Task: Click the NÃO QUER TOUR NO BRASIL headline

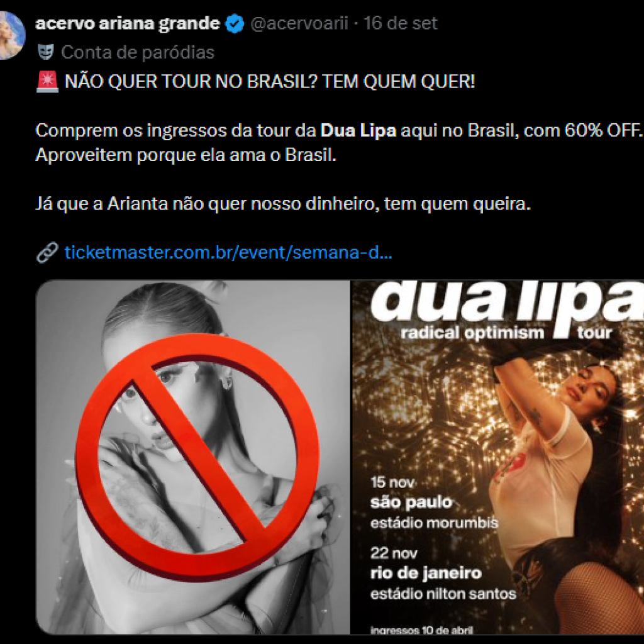Action: (x=270, y=81)
